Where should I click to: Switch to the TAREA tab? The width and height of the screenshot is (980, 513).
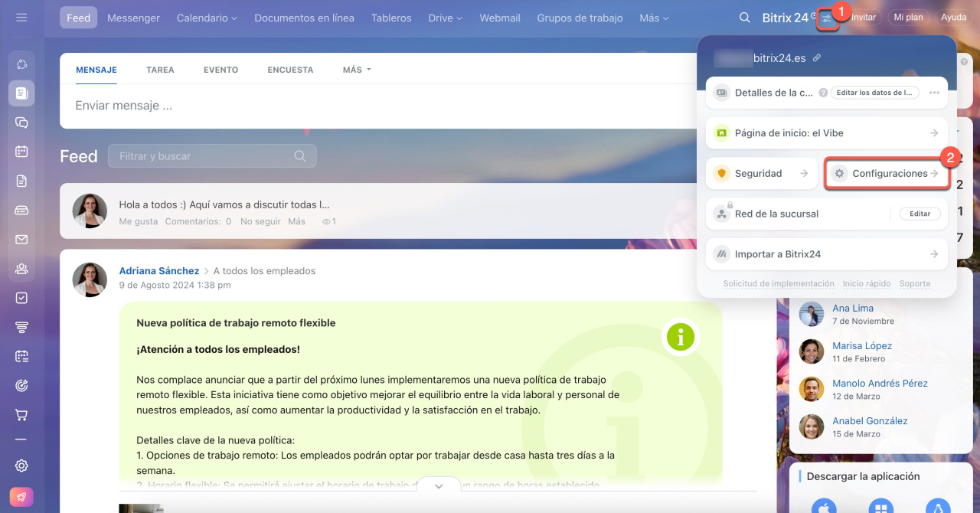(160, 70)
